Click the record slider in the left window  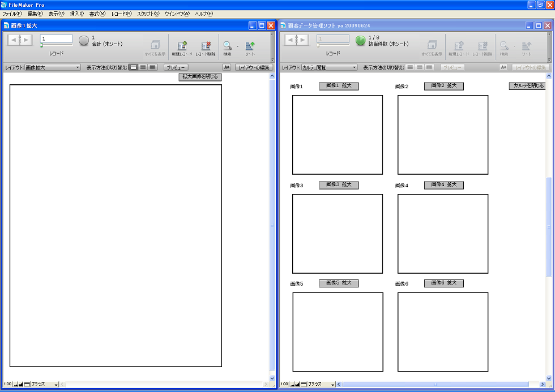pos(56,45)
